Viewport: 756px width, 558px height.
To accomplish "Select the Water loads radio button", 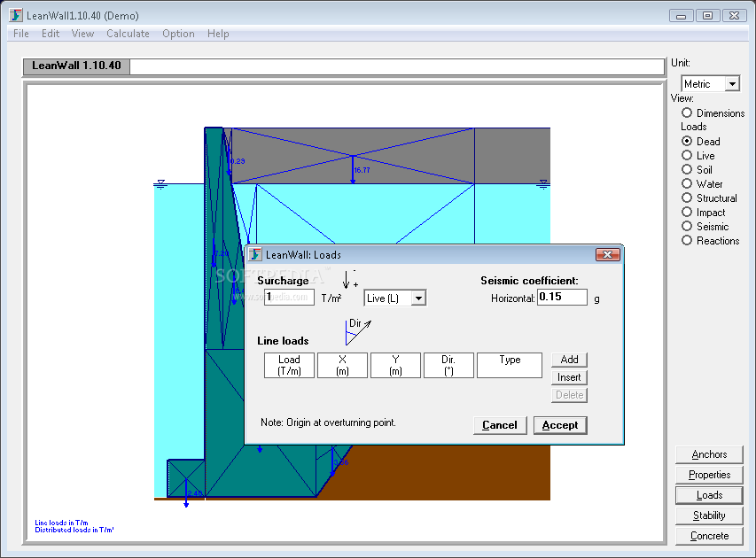I will [687, 183].
